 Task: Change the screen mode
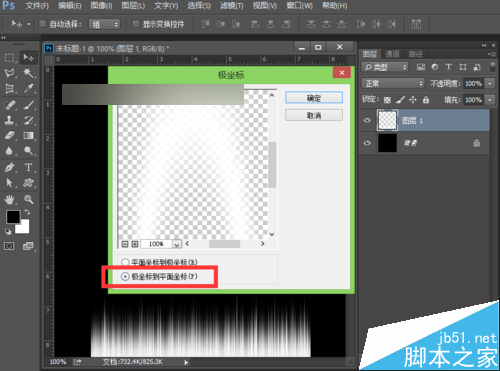click(28, 246)
